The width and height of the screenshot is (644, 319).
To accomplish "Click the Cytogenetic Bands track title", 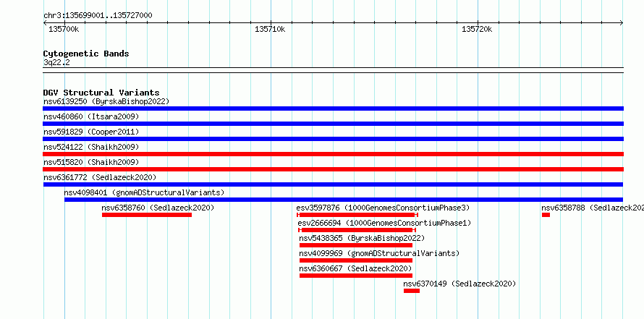I will click(x=86, y=54).
